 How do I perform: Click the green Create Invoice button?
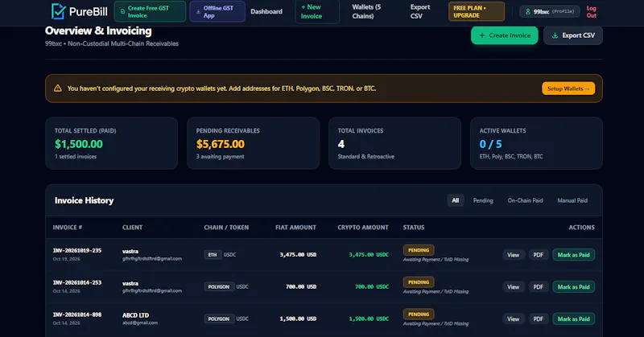point(505,35)
